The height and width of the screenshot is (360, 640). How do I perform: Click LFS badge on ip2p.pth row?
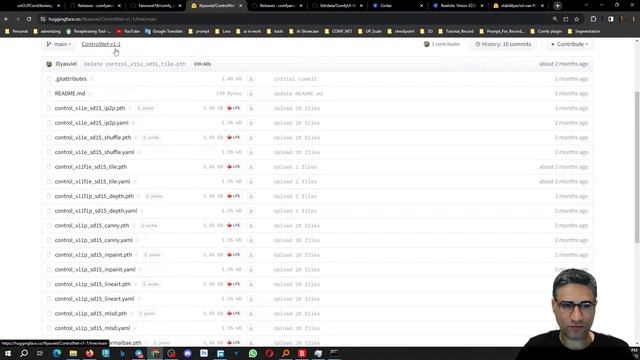click(x=233, y=108)
